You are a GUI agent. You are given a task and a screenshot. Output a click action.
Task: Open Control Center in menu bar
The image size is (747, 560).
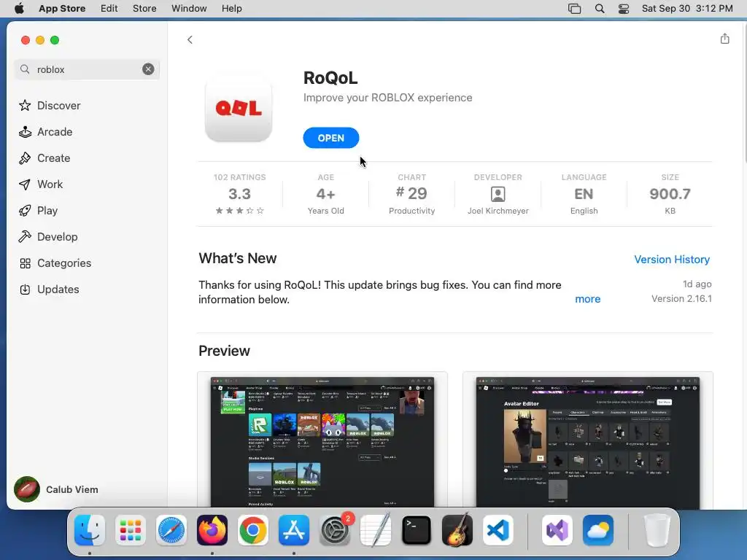point(624,9)
